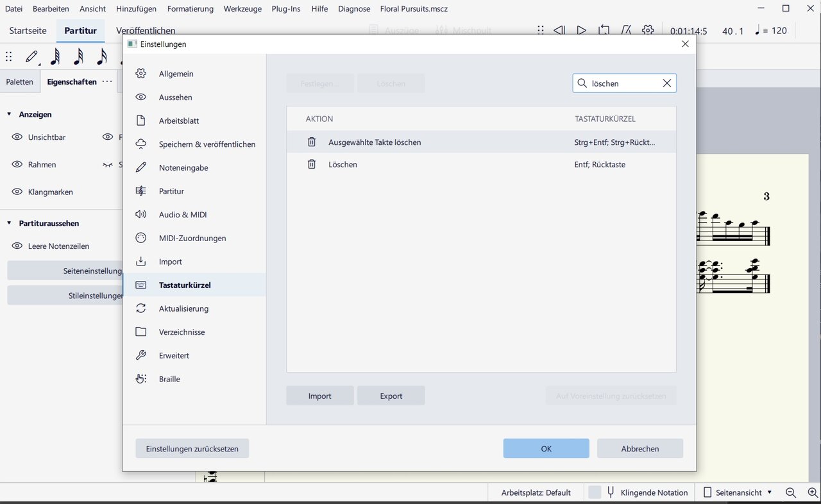The width and height of the screenshot is (821, 504).
Task: Toggle the metronome icon
Action: [626, 30]
